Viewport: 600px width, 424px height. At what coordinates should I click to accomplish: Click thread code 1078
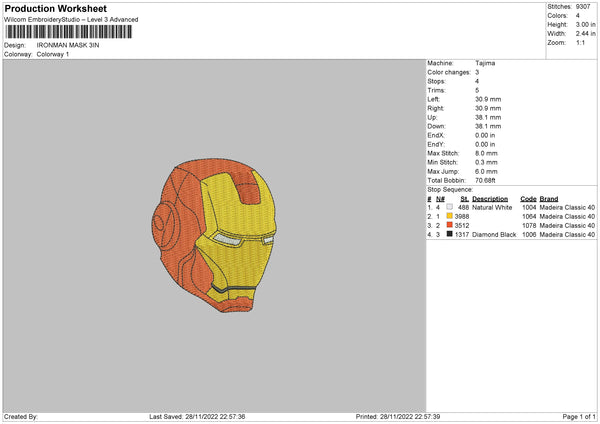click(x=529, y=225)
